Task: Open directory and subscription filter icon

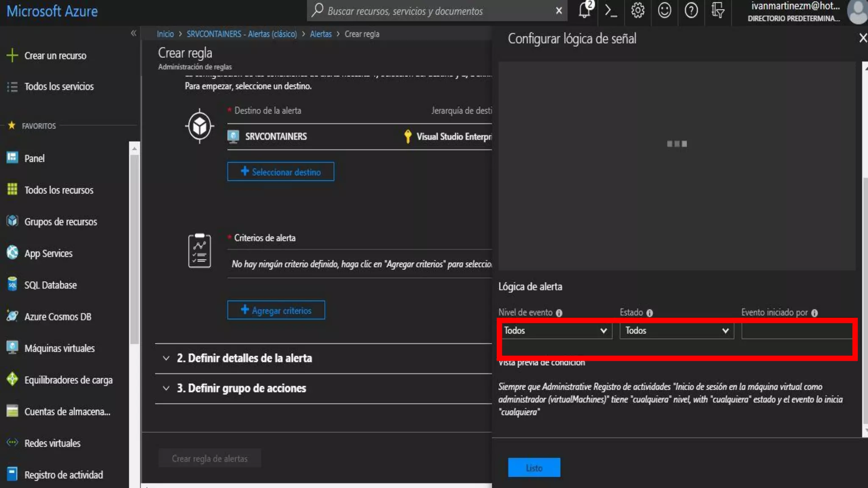Action: click(x=718, y=10)
